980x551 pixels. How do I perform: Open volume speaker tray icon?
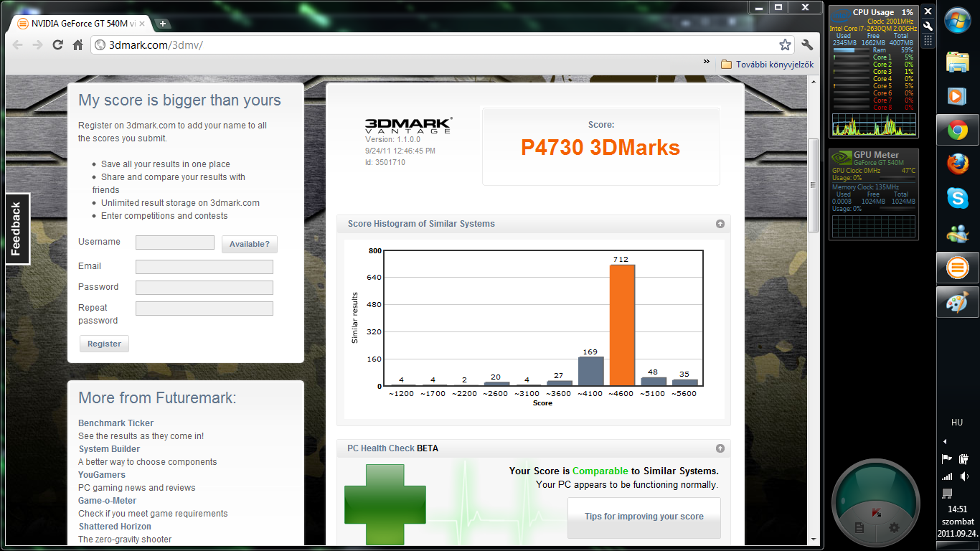point(964,476)
